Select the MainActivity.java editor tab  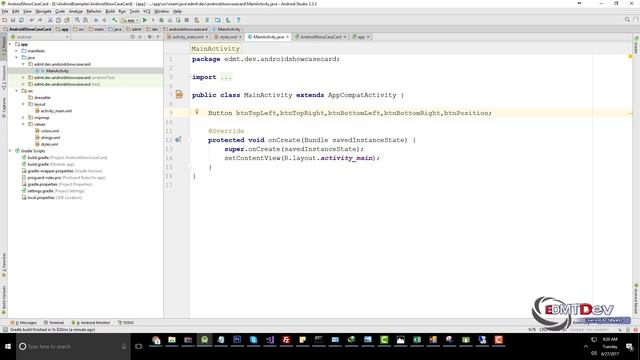point(268,37)
